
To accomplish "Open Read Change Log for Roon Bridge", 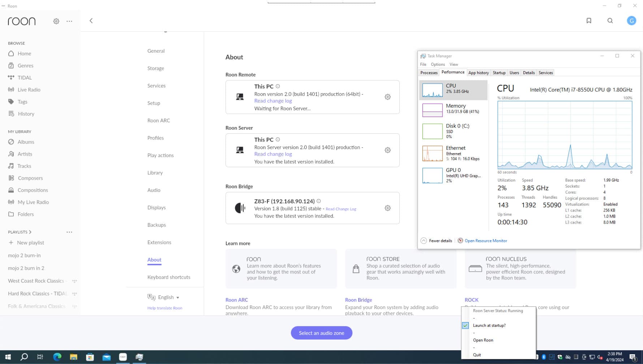I will pos(341,209).
